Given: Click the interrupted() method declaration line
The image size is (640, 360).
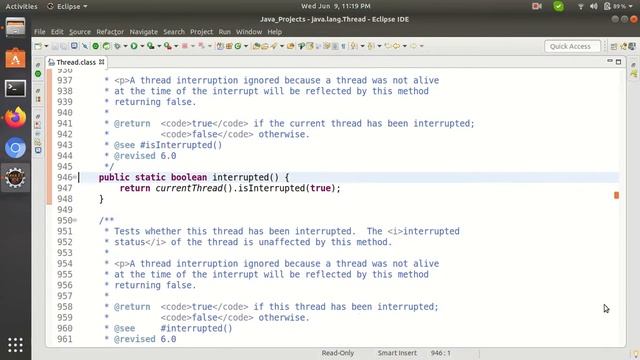Looking at the screenshot, I should [193, 177].
